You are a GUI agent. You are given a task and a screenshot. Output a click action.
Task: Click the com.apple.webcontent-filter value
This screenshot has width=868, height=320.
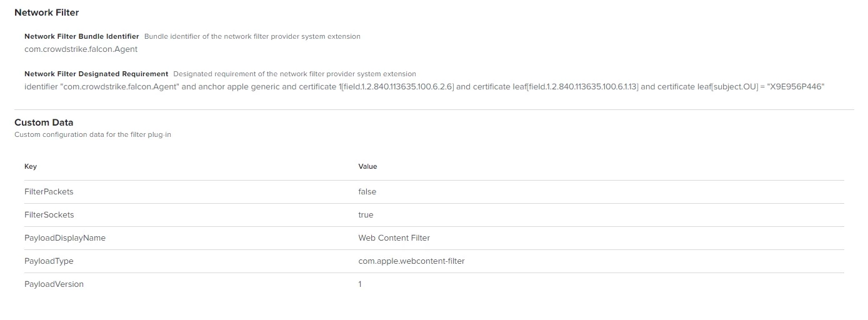411,261
